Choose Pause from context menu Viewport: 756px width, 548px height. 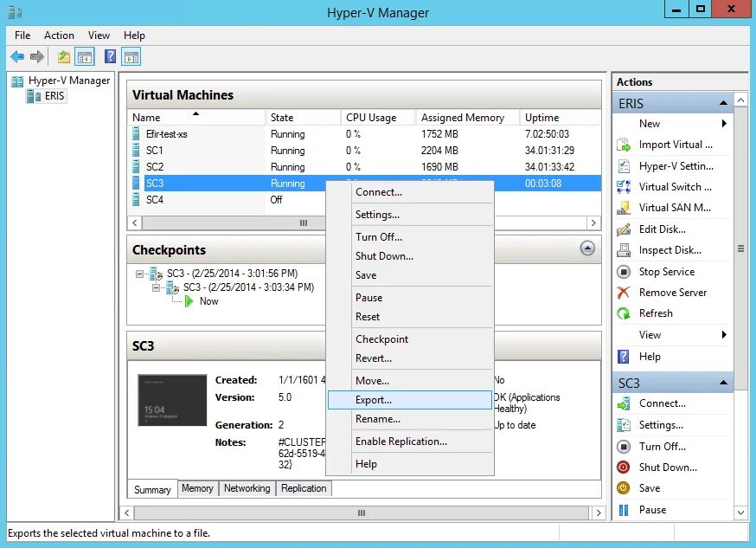tap(410, 298)
